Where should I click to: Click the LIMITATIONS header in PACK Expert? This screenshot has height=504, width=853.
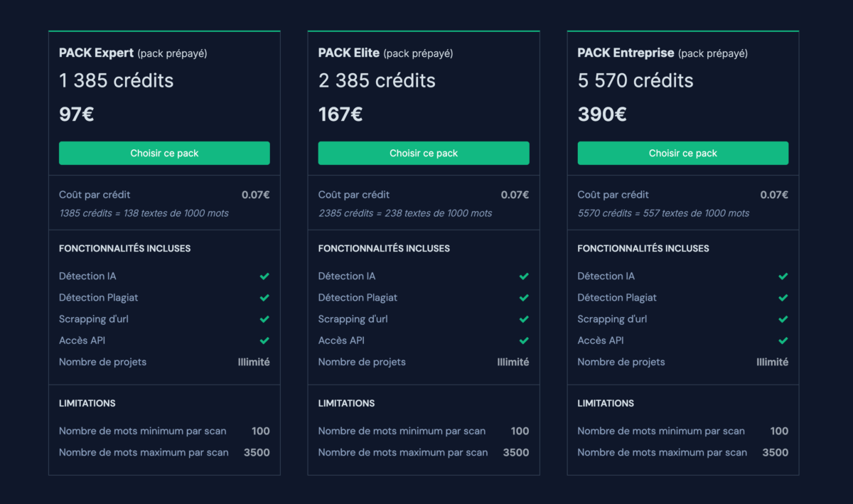(87, 403)
